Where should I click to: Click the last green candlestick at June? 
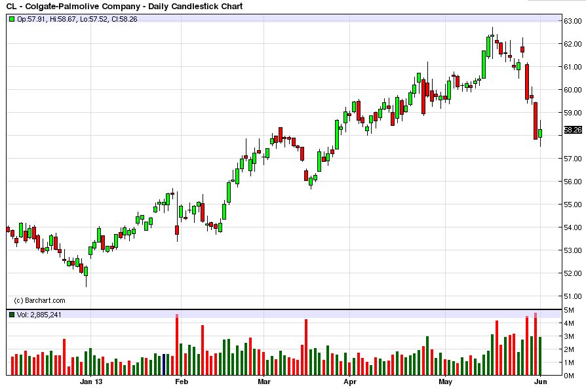pos(540,134)
